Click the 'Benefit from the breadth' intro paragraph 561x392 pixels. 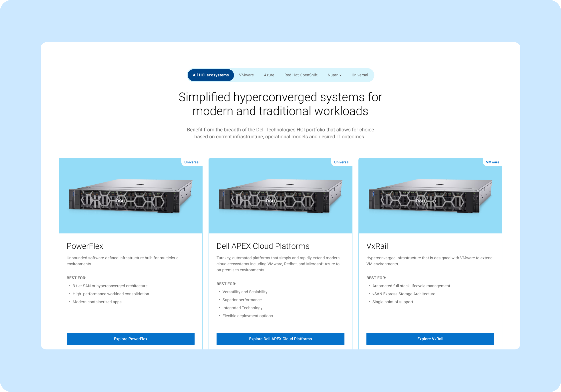[x=280, y=133]
